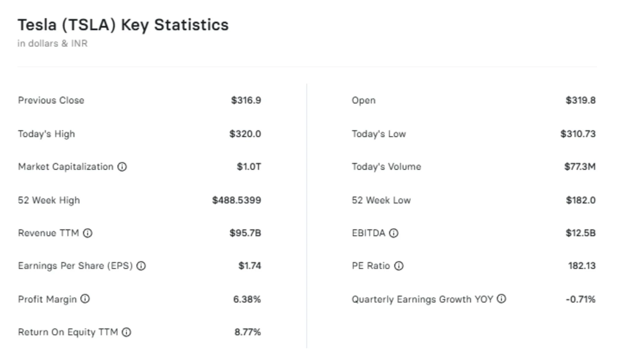
Task: Click the Market Capitalization value $1.0T
Action: pyautogui.click(x=249, y=167)
